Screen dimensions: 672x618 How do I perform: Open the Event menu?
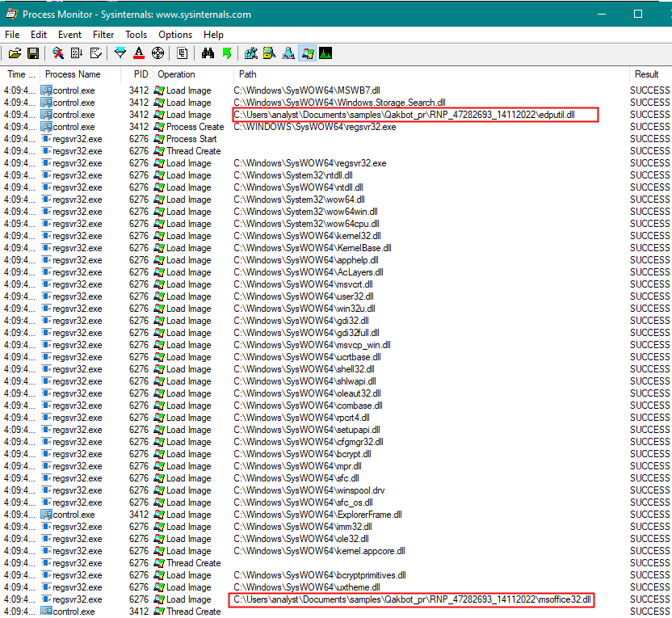click(69, 35)
